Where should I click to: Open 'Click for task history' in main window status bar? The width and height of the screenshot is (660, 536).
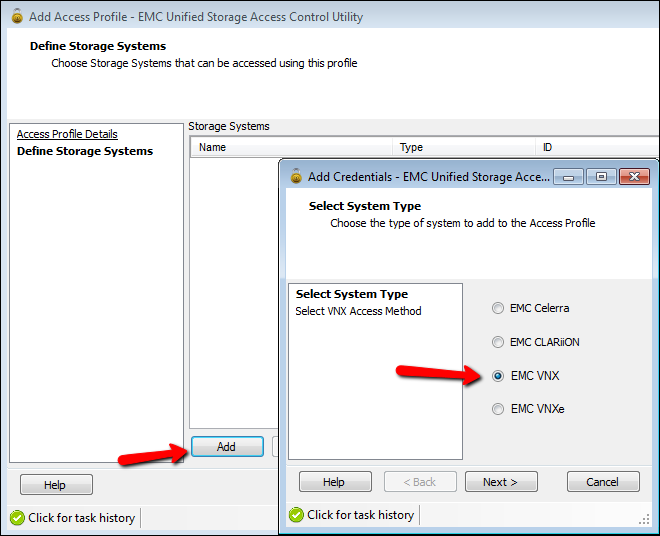(82, 518)
